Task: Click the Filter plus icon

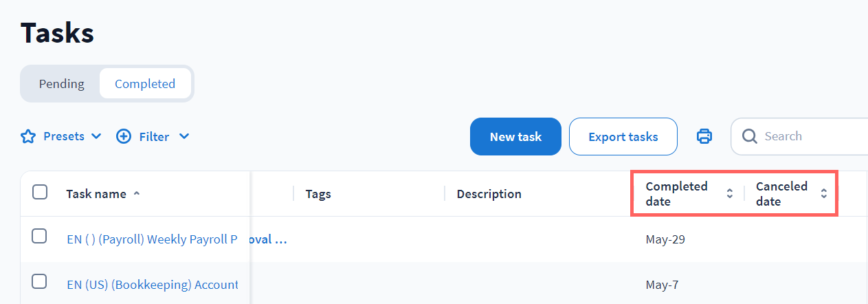Action: point(124,136)
